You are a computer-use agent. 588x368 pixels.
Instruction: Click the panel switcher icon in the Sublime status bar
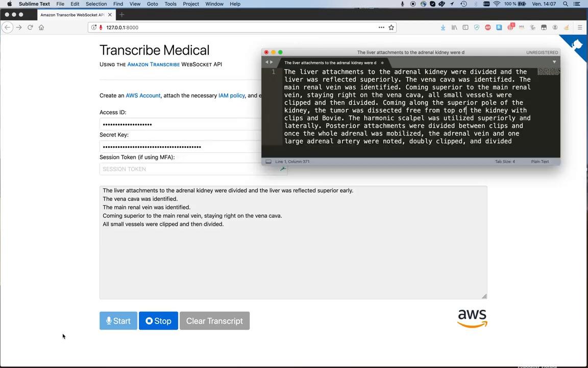(268, 162)
